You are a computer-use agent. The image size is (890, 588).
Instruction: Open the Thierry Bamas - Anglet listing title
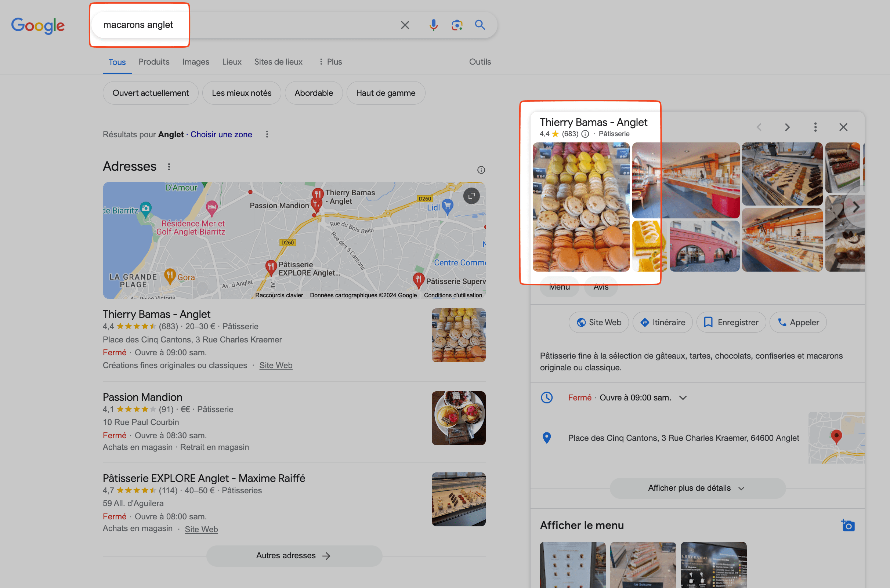click(156, 314)
